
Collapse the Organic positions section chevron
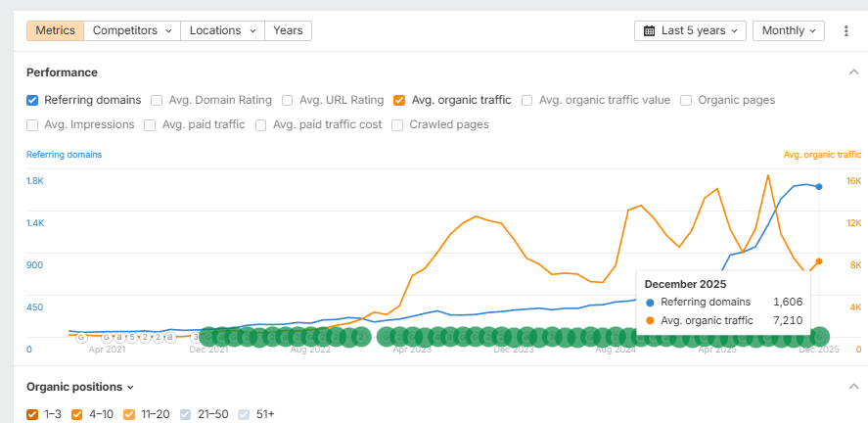(x=853, y=387)
